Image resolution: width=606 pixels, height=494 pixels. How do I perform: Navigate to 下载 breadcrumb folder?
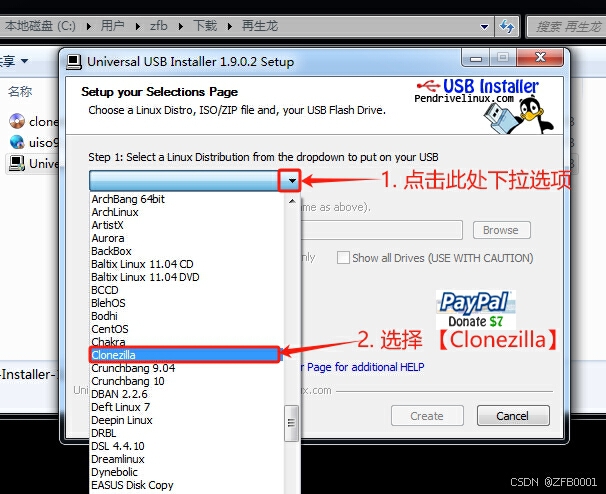coord(205,26)
